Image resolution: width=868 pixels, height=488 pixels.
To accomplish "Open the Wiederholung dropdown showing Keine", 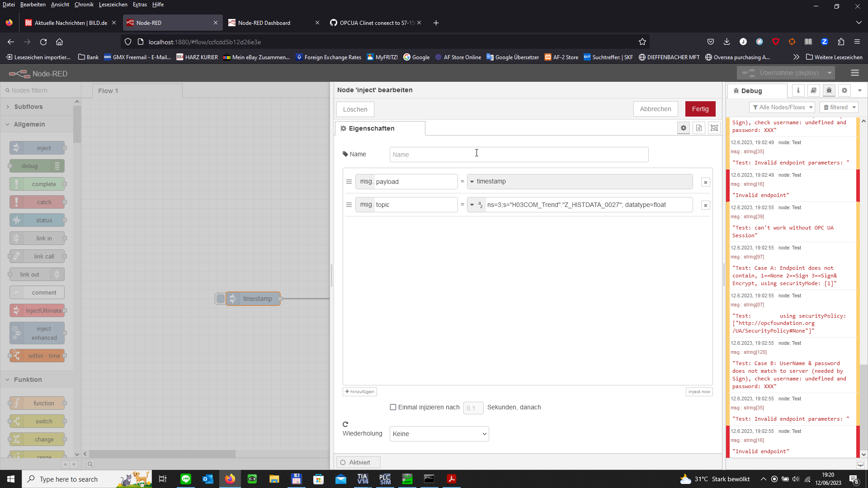I will click(439, 433).
